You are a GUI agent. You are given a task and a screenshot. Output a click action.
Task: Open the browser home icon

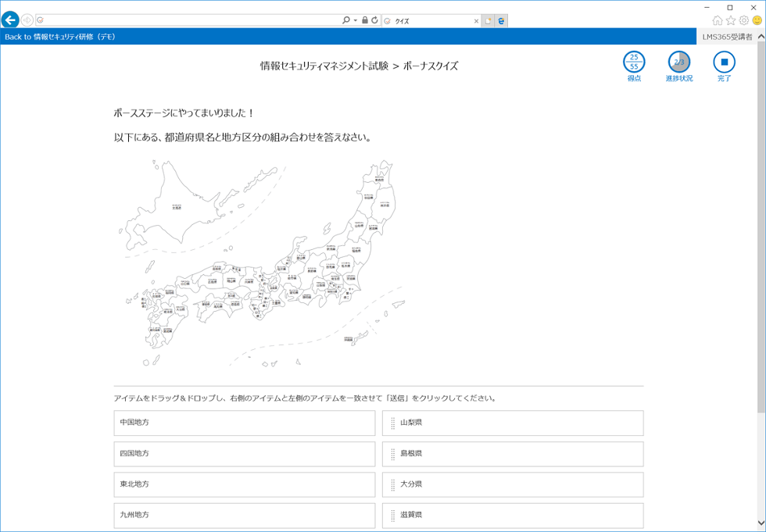pyautogui.click(x=718, y=20)
